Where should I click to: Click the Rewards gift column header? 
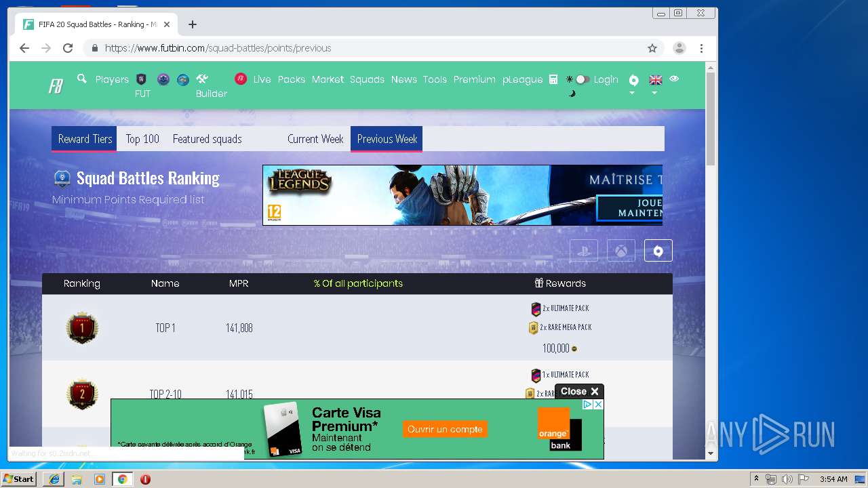560,283
